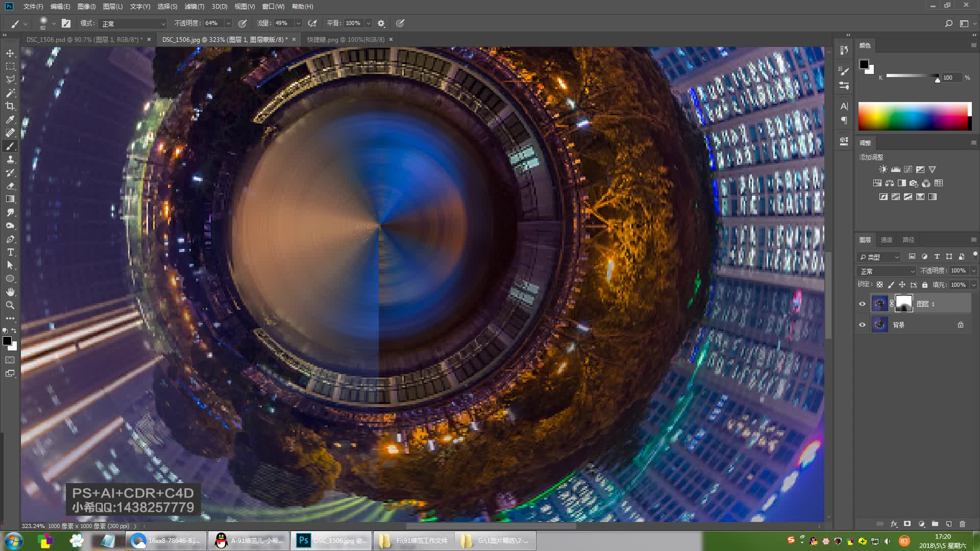The height and width of the screenshot is (551, 980).
Task: Click the delete layer trash icon
Action: 962,524
